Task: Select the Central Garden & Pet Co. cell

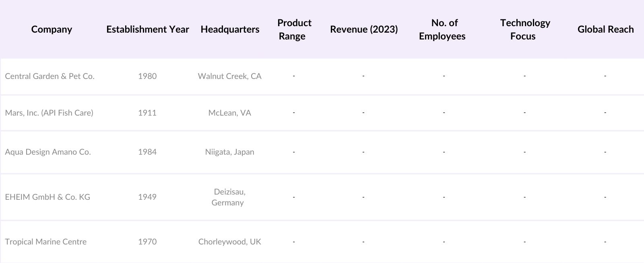Action: click(x=50, y=76)
